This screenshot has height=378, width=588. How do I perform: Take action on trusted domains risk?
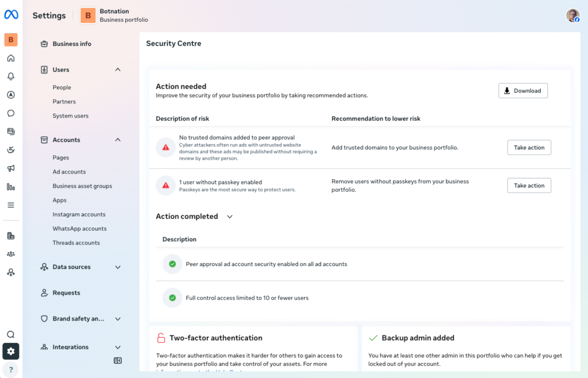(529, 148)
